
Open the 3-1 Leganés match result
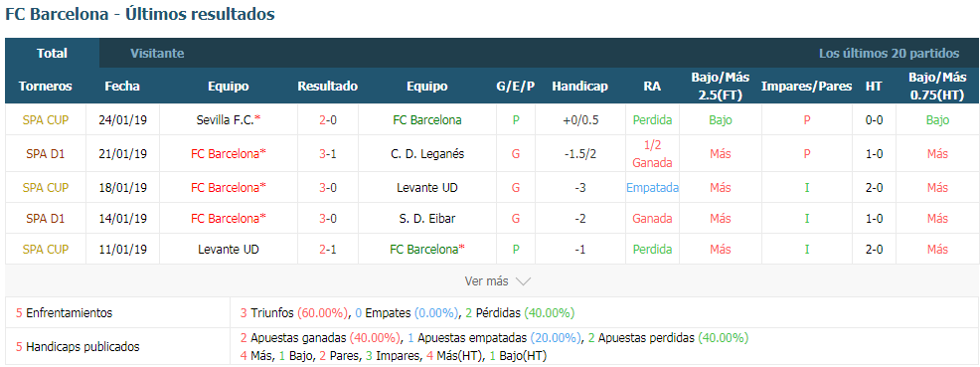(328, 153)
